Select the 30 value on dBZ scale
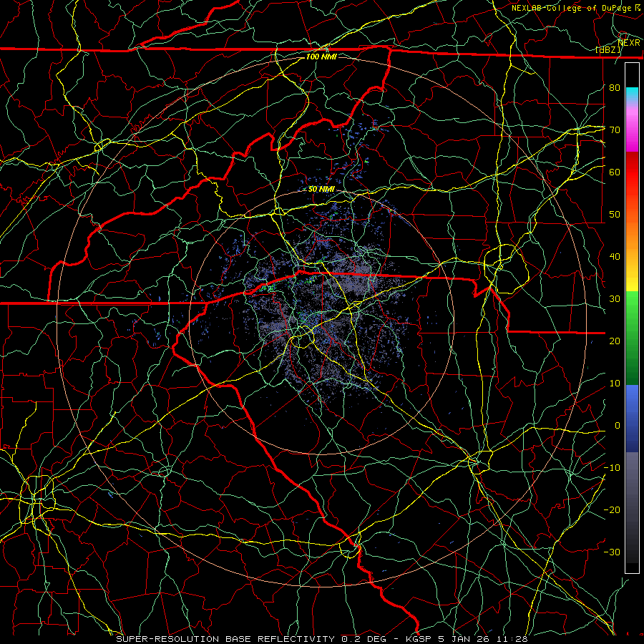This screenshot has width=644, height=644. [615, 299]
